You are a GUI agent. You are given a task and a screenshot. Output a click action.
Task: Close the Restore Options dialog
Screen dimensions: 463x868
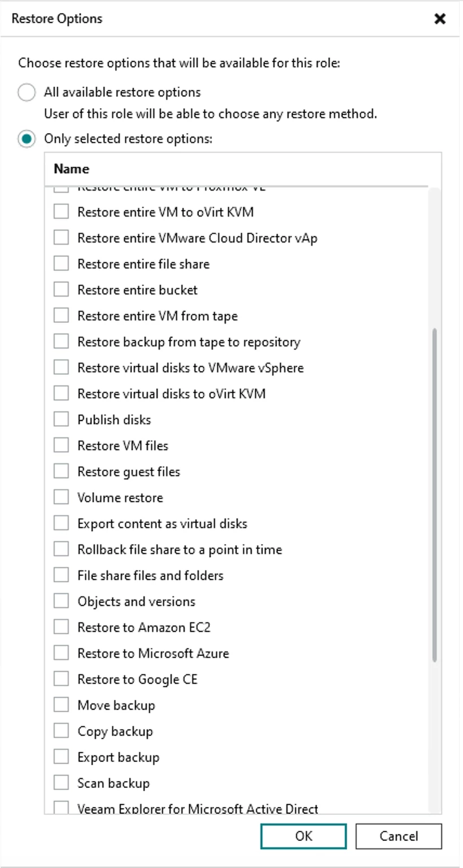point(440,19)
